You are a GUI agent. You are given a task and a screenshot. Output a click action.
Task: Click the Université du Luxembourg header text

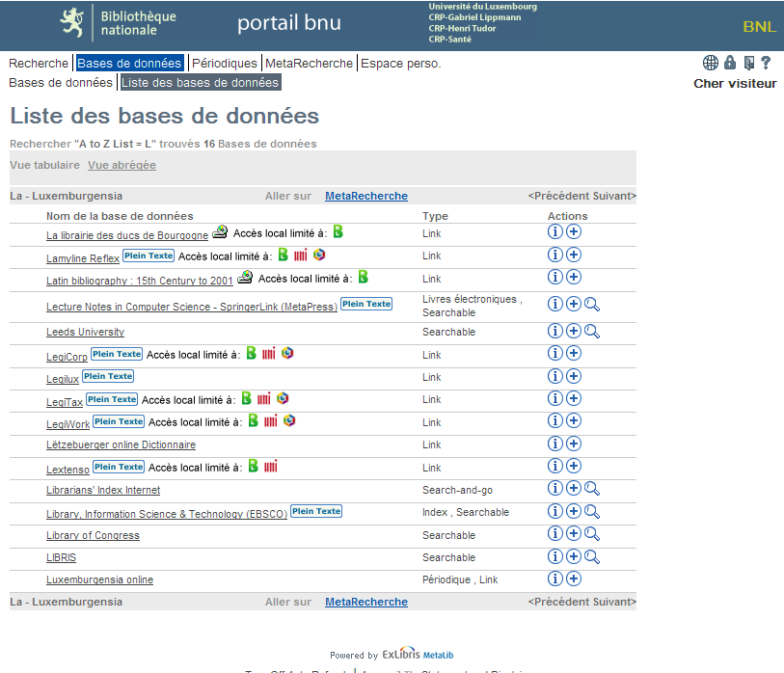pos(482,7)
